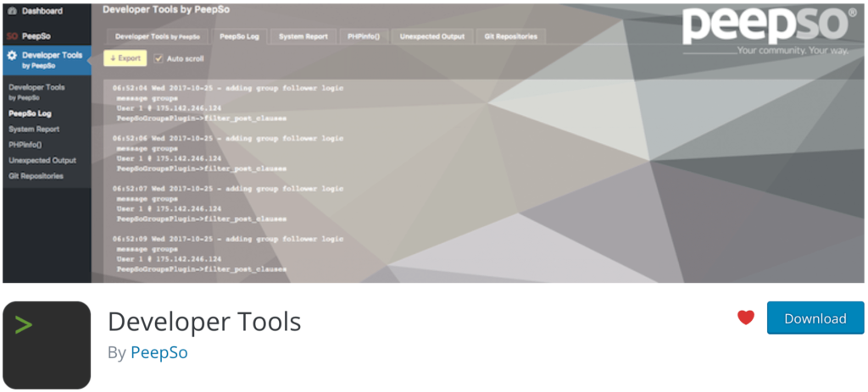Click the 06:52:04 log entry line
The width and height of the screenshot is (868, 392).
[x=227, y=88]
